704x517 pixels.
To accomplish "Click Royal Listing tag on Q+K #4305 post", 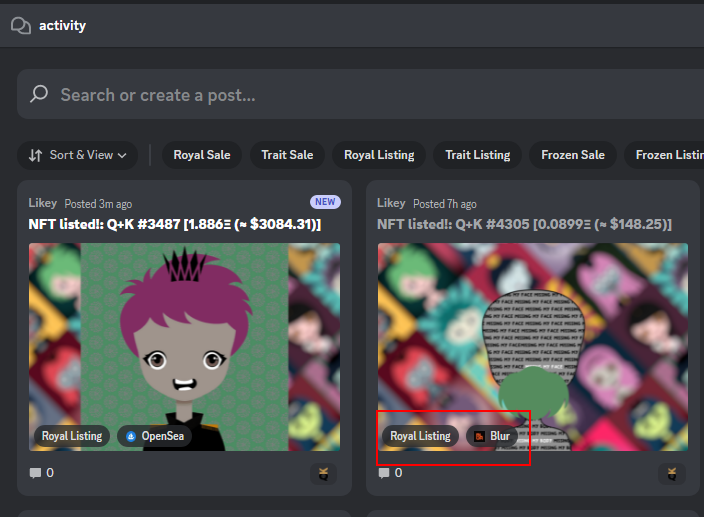I will tap(420, 436).
